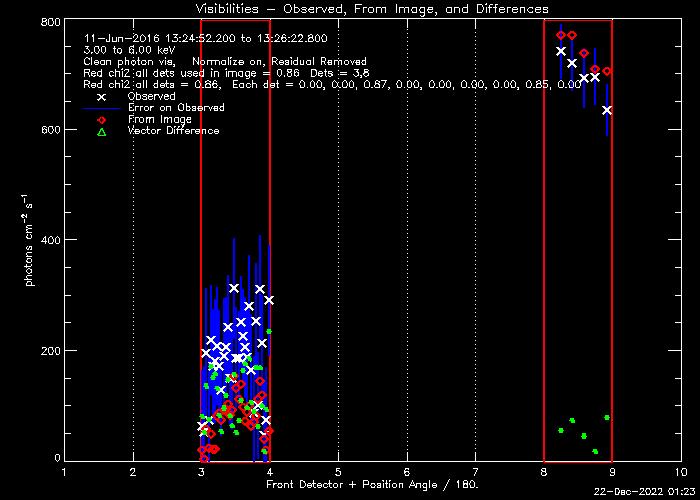700x500 pixels.
Task: Click the green triangle legend symbol for Vector Difference
Action: pos(102,132)
